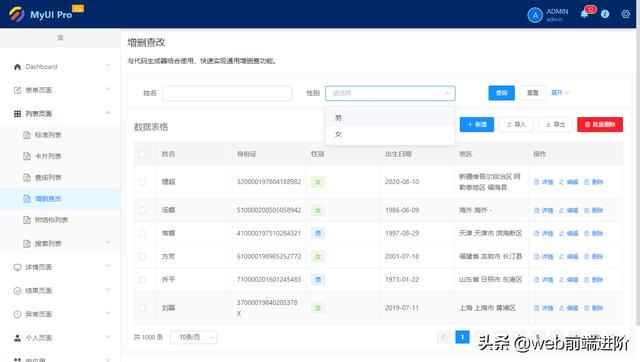Screen dimensions: 640x362
Task: Go to pagination page 1
Action: (x=462, y=337)
